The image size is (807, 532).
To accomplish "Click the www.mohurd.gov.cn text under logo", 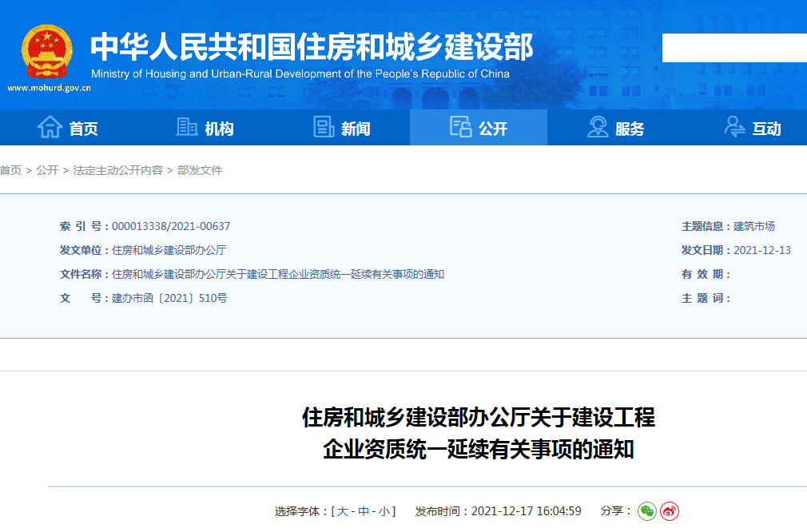I will [x=49, y=88].
